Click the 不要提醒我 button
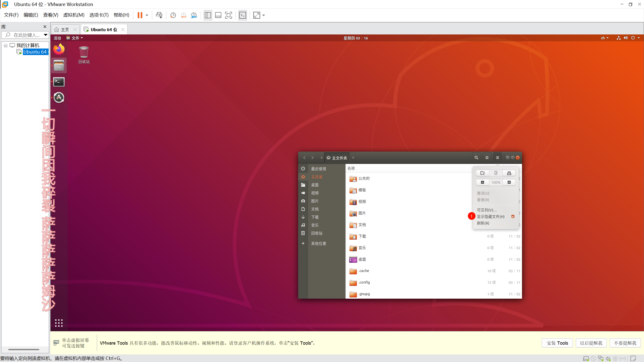Screen dimensions: 644x362 click(x=625, y=343)
